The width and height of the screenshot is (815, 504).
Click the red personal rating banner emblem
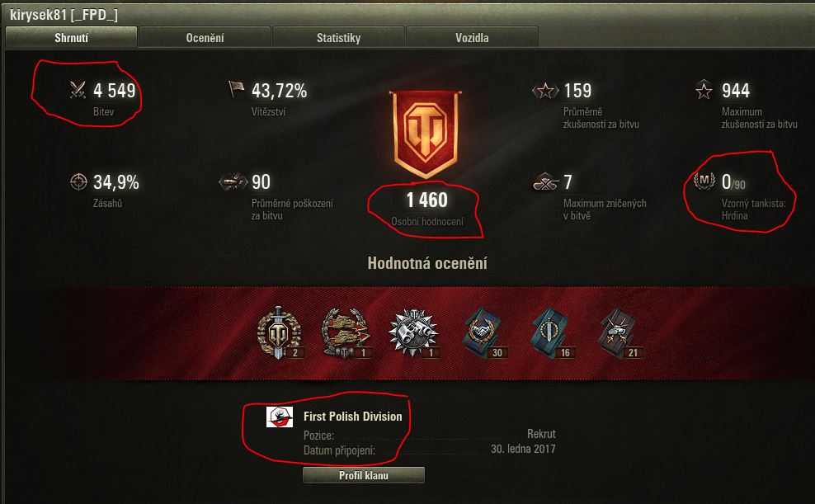coord(426,134)
